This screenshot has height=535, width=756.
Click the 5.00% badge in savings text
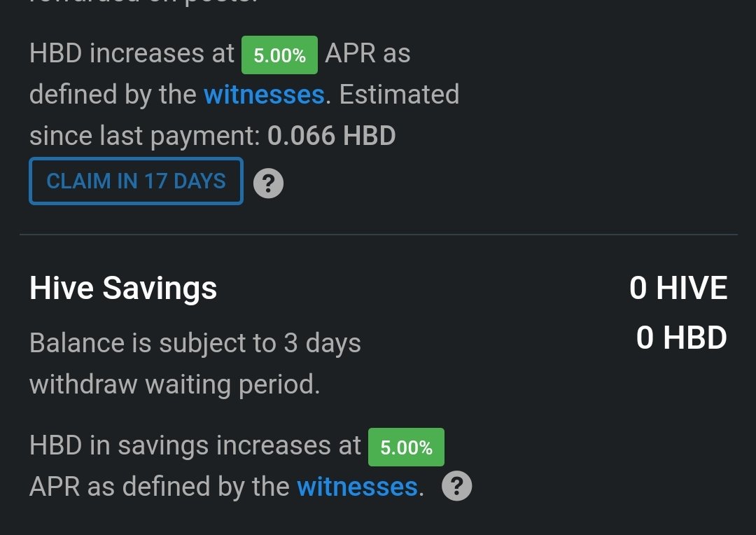(407, 447)
